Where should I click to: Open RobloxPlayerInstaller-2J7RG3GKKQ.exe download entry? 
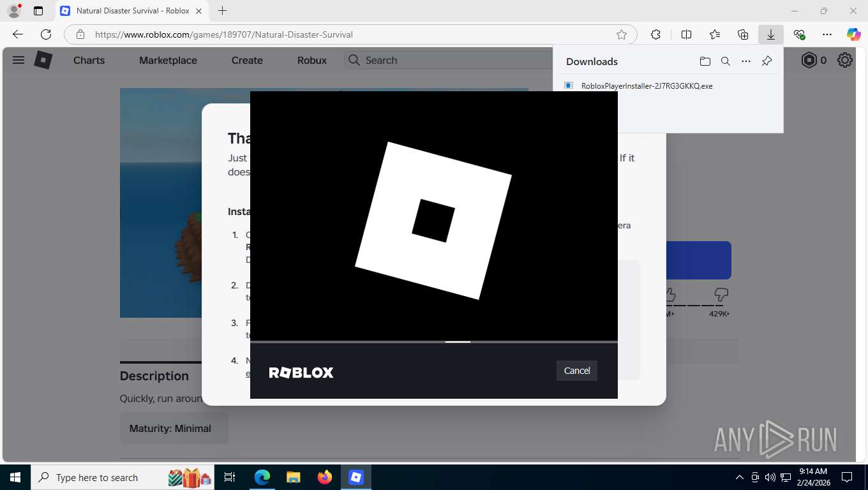[647, 85]
